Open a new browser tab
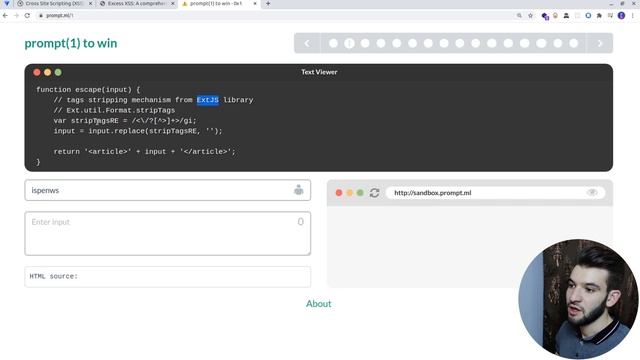 coord(268,3)
